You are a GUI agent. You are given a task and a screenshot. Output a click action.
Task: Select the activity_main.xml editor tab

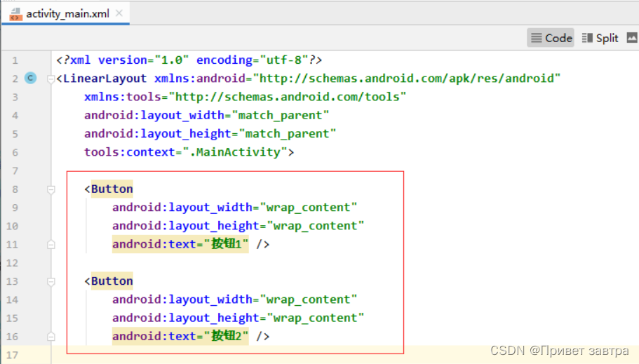(66, 13)
